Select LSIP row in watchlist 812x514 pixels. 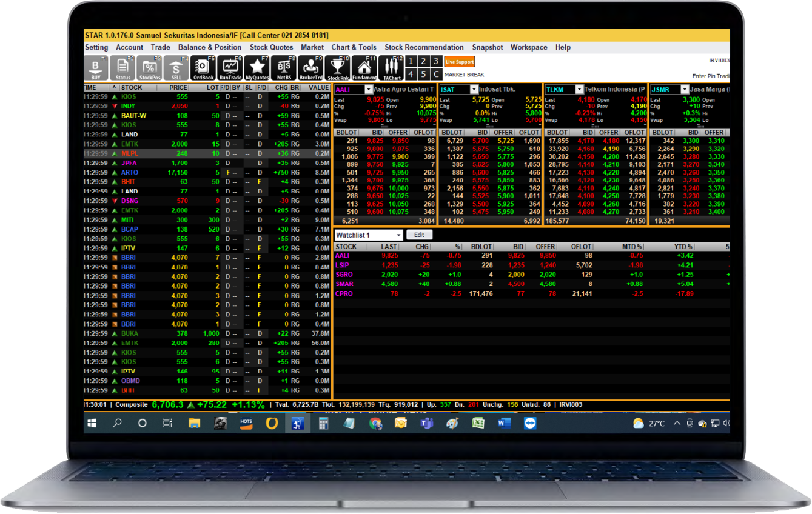click(x=531, y=265)
